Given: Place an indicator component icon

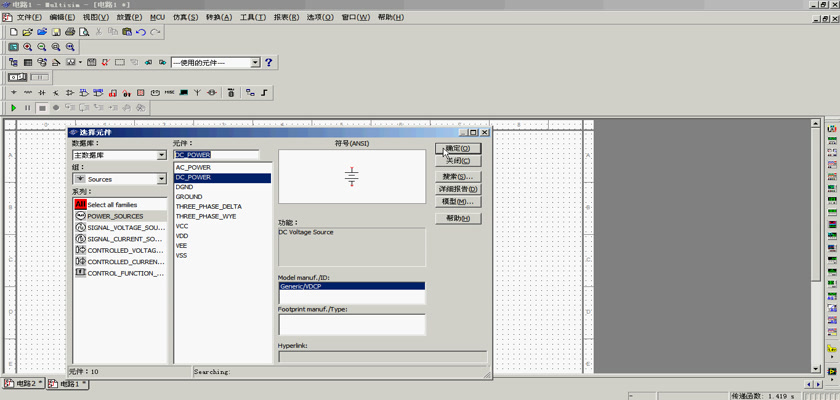Looking at the screenshot, I should [x=141, y=93].
